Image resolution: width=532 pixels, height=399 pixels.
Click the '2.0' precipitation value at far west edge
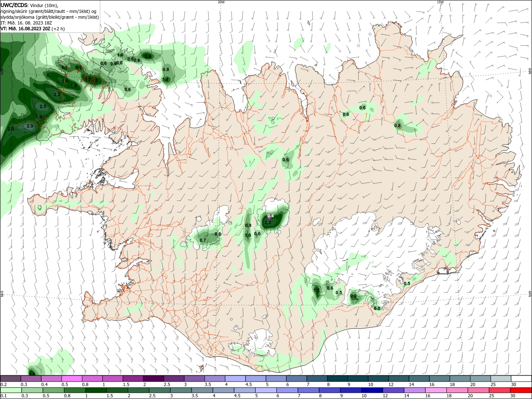coord(11,129)
